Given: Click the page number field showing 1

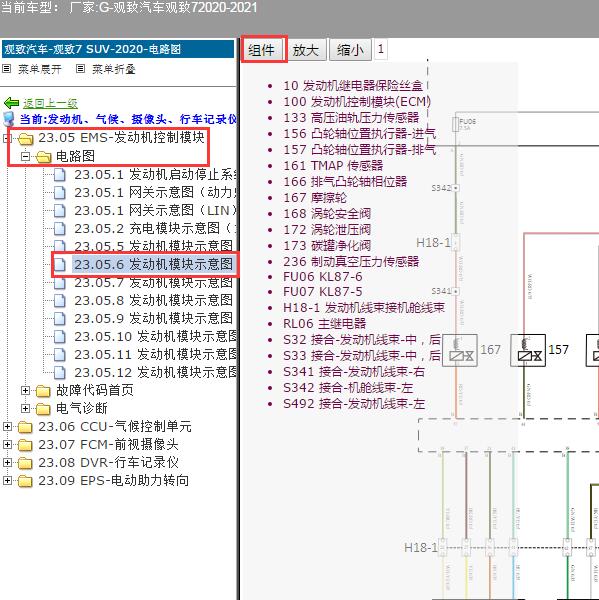Looking at the screenshot, I should tap(380, 49).
